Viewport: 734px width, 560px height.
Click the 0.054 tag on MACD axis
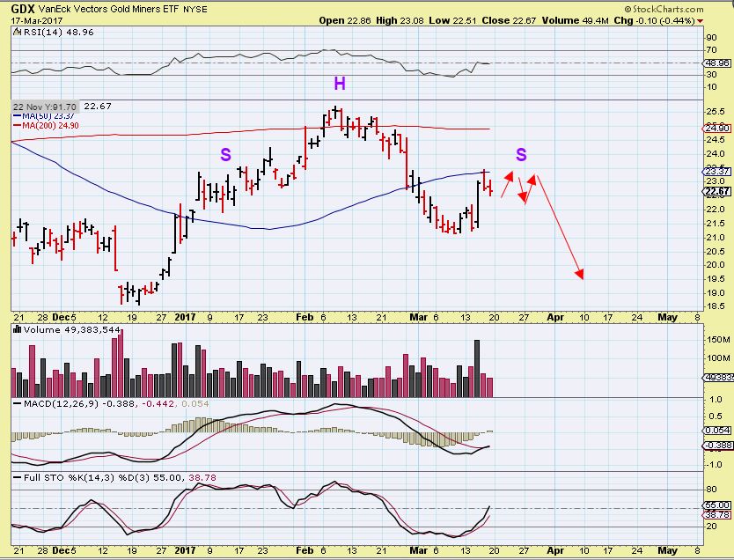[717, 431]
